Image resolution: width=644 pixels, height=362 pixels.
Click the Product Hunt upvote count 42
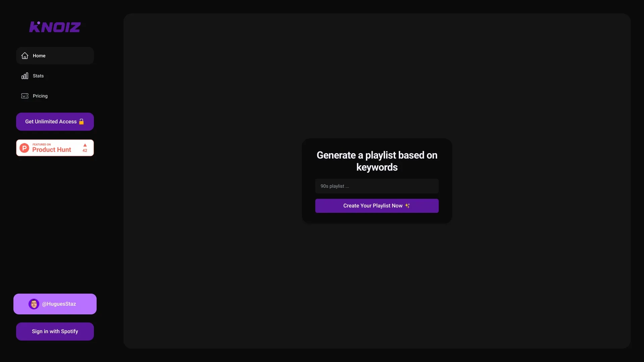click(85, 150)
